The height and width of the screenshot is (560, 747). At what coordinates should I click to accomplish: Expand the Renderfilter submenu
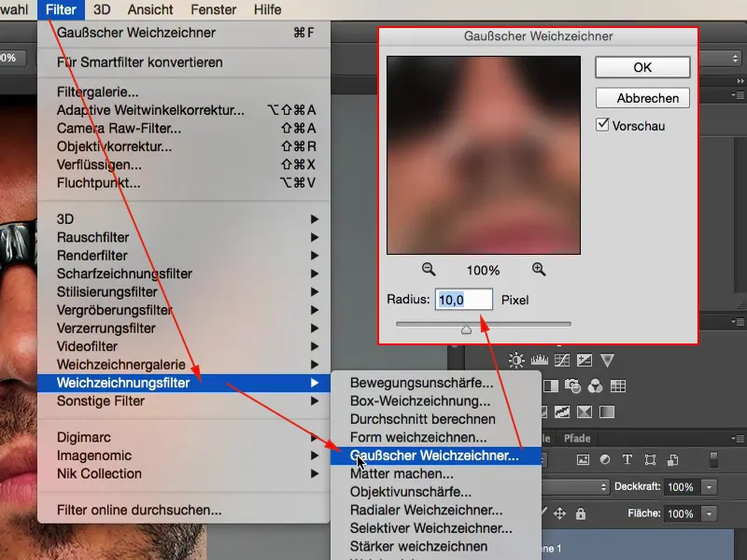click(x=184, y=255)
